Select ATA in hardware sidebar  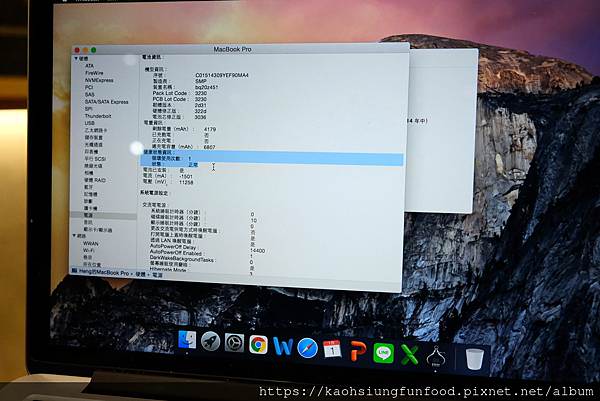(90, 66)
